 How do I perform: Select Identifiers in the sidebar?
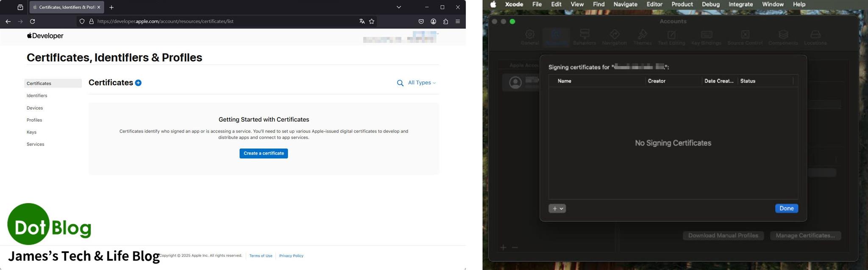[x=37, y=96]
